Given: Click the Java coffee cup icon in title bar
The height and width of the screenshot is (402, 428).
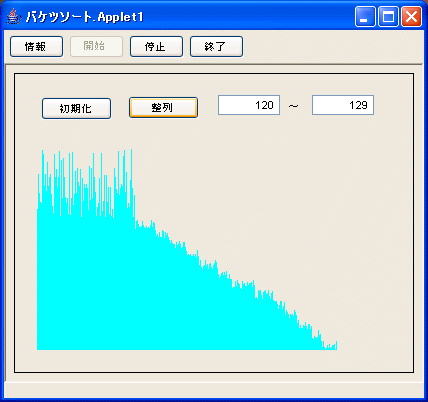Looking at the screenshot, I should (x=14, y=16).
